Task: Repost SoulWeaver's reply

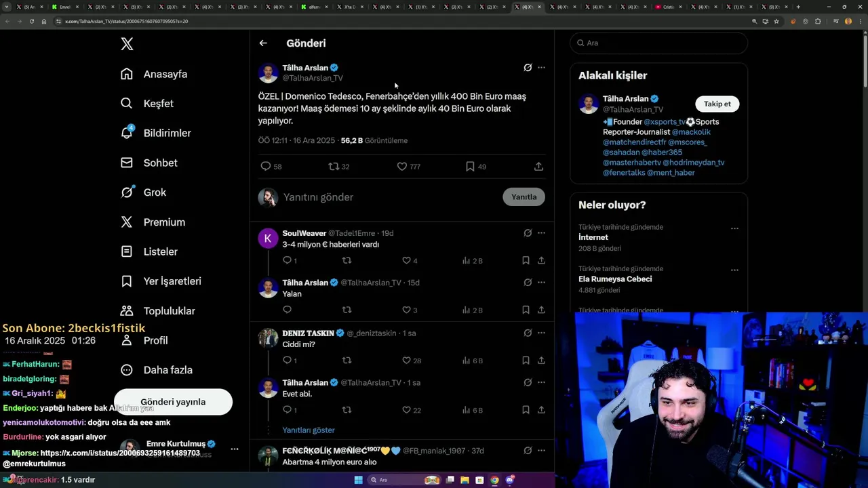Action: (347, 260)
